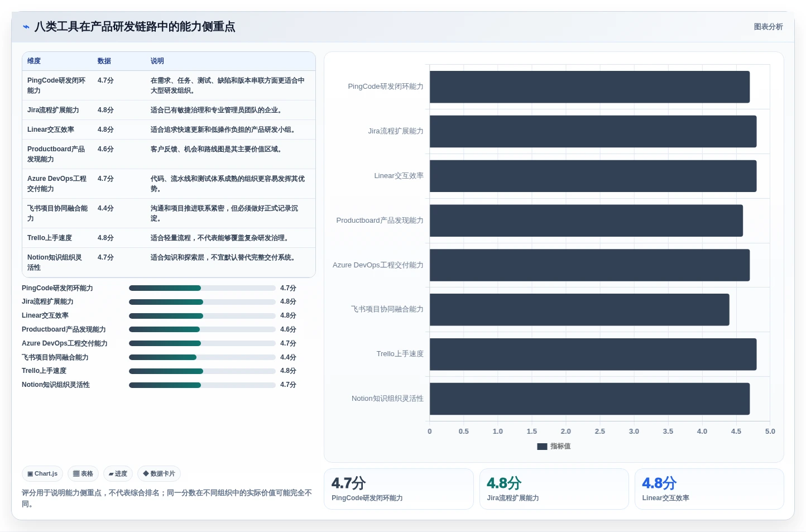Click the Azure DevOps chart bar
This screenshot has height=532, width=806.
[589, 265]
